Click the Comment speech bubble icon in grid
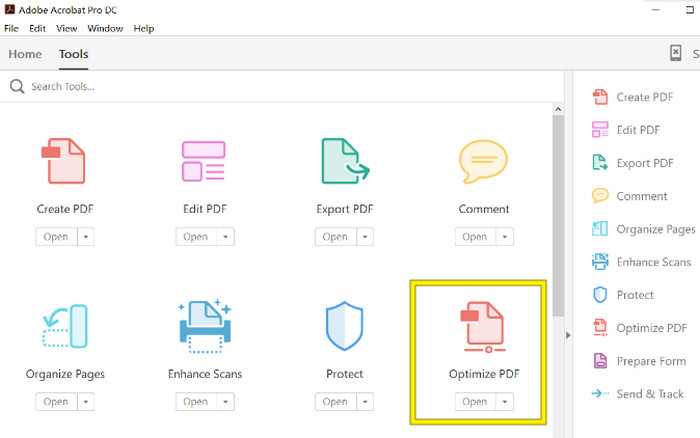This screenshot has width=700, height=438. pos(483,161)
